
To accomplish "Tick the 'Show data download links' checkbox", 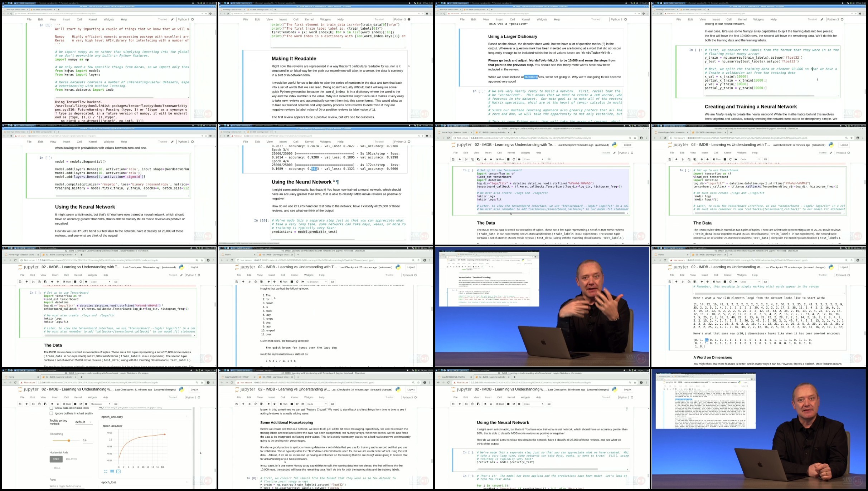I will pyautogui.click(x=52, y=408).
